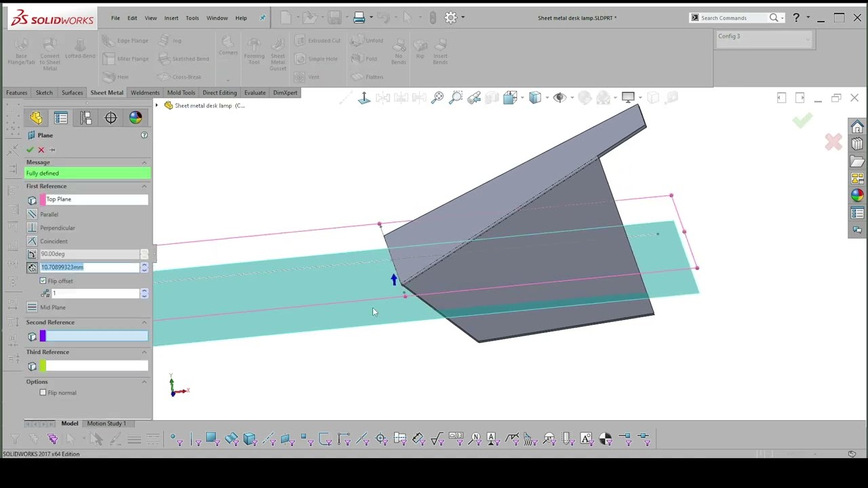Open the Design Library icon
868x488 pixels.
click(x=857, y=144)
